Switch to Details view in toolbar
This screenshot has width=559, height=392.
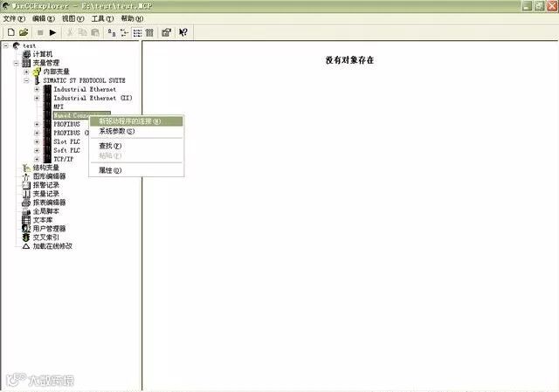149,33
